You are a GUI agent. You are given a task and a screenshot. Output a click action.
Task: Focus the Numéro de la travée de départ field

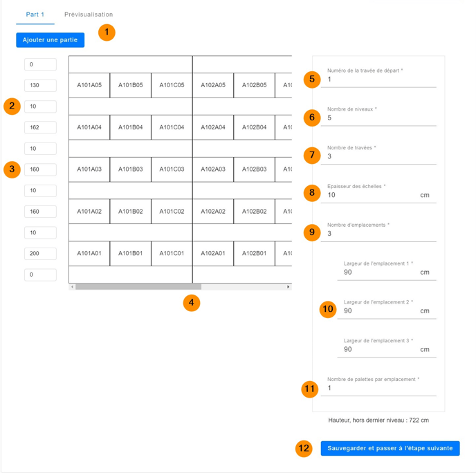click(381, 80)
